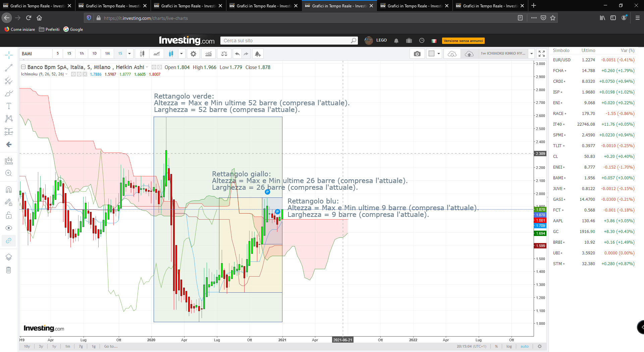Click the Versione senza annunci button
Image resolution: width=644 pixels, height=352 pixels.
click(463, 41)
